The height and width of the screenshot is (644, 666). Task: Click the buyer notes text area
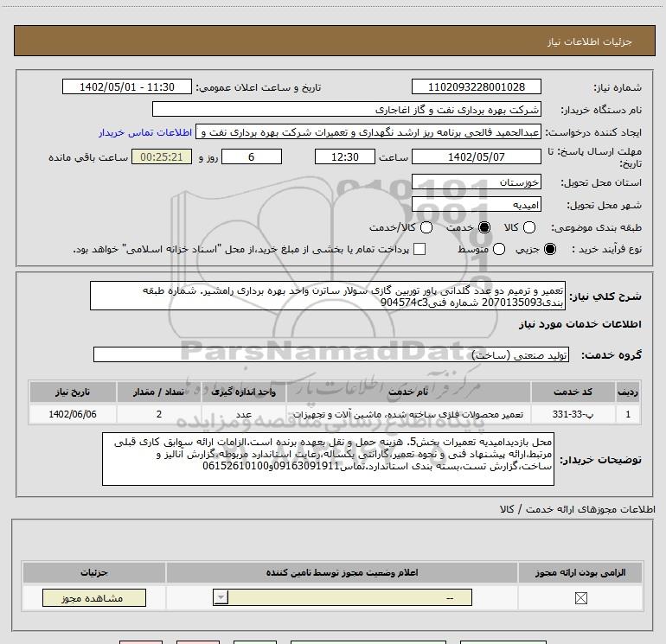328,459
